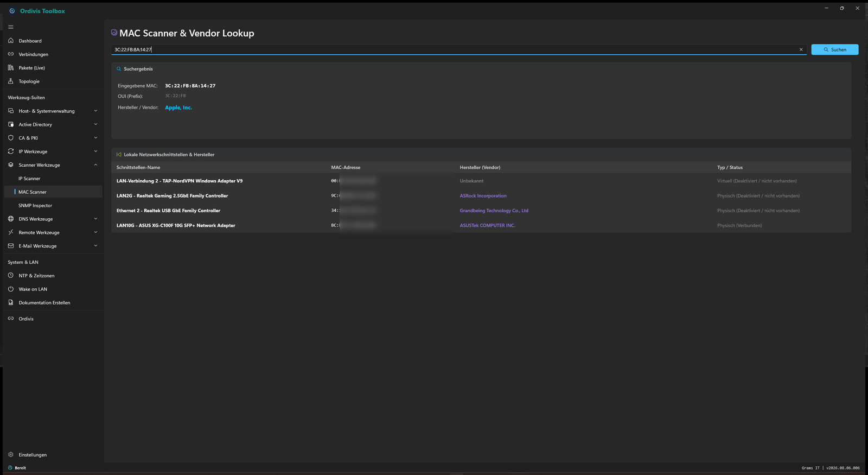The height and width of the screenshot is (475, 868).
Task: Open Topologie in the sidebar
Action: [x=53, y=81]
